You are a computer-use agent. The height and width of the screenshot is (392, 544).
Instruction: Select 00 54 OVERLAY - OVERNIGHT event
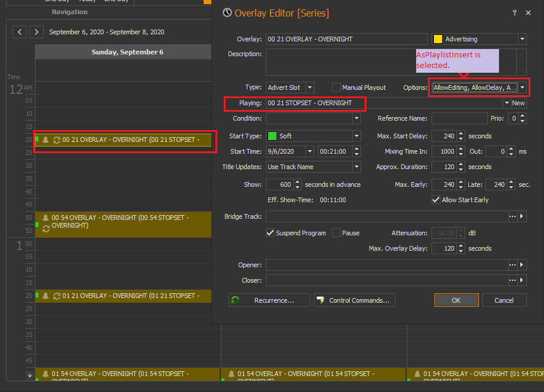123,224
